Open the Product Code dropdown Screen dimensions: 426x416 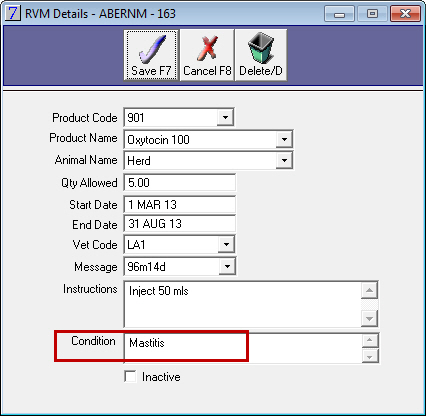(x=225, y=117)
